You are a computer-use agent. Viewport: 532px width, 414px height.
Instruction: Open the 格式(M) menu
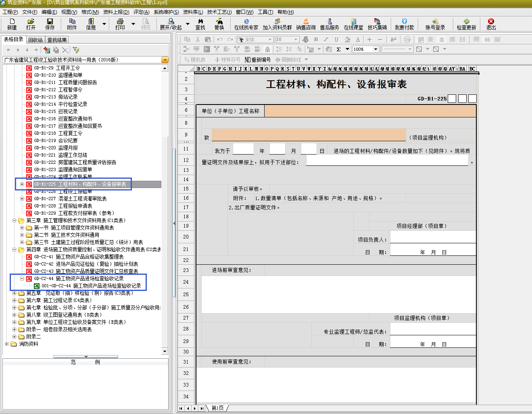click(x=90, y=12)
